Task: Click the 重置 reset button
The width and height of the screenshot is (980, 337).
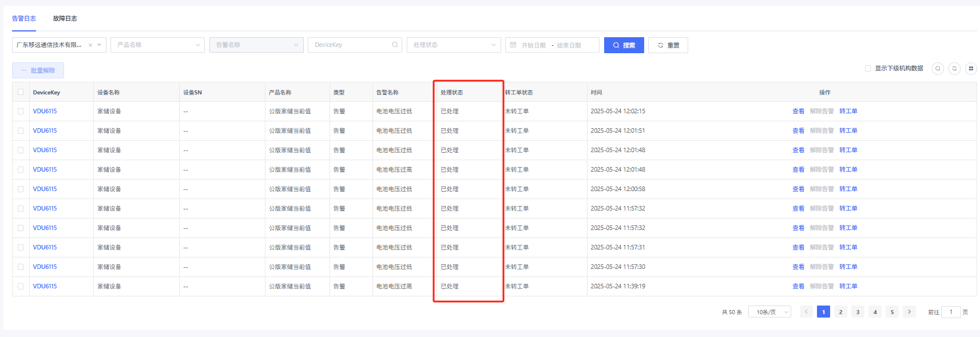Action: 668,45
